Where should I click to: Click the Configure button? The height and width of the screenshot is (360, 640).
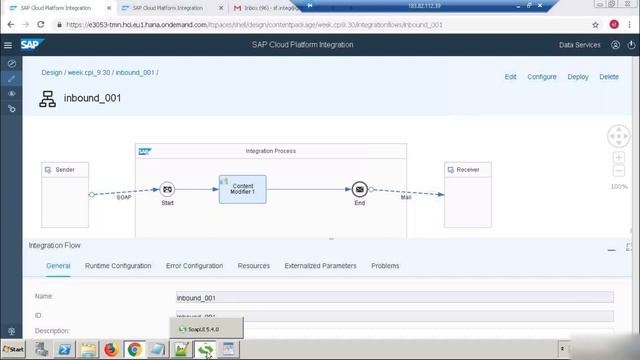(542, 77)
